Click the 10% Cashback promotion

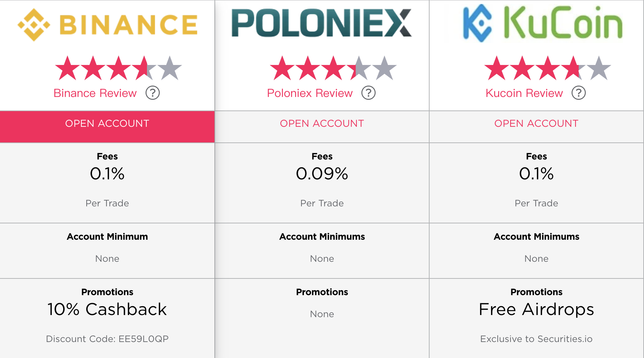pos(107,309)
